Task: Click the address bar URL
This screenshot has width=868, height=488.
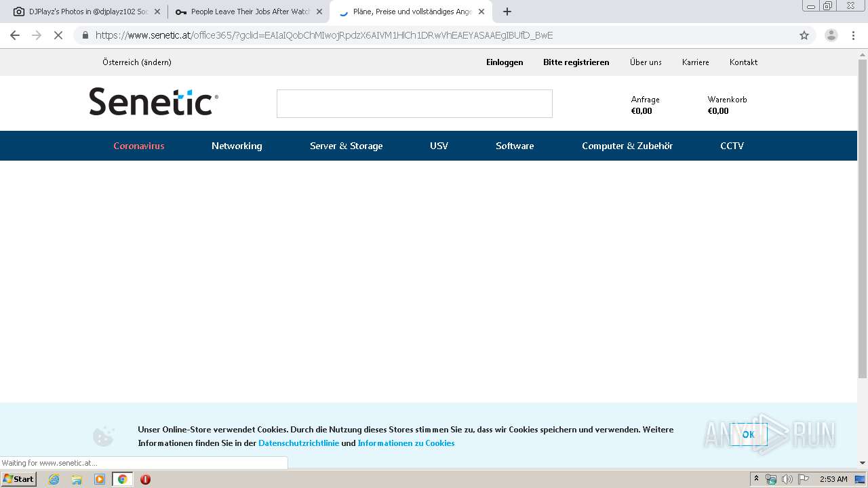Action: tap(324, 35)
